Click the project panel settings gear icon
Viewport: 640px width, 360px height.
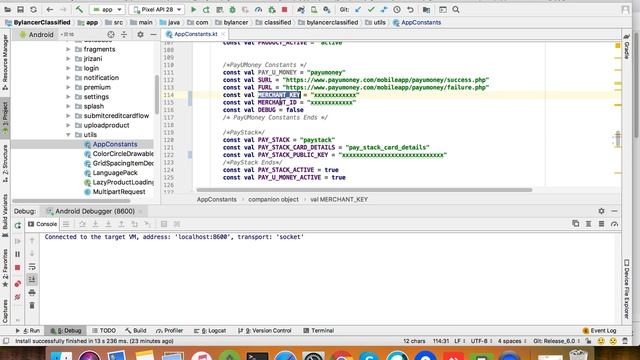click(140, 35)
